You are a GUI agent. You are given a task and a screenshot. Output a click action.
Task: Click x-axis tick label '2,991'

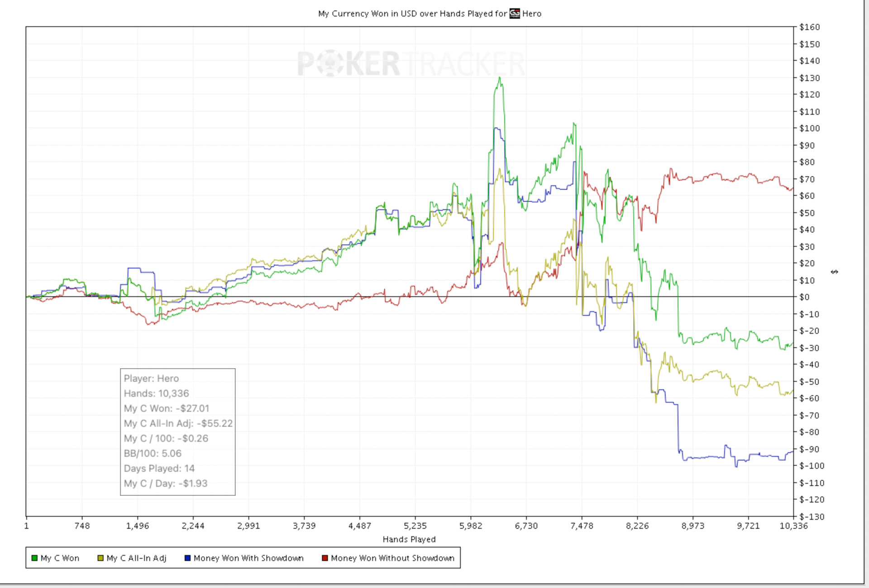(248, 526)
